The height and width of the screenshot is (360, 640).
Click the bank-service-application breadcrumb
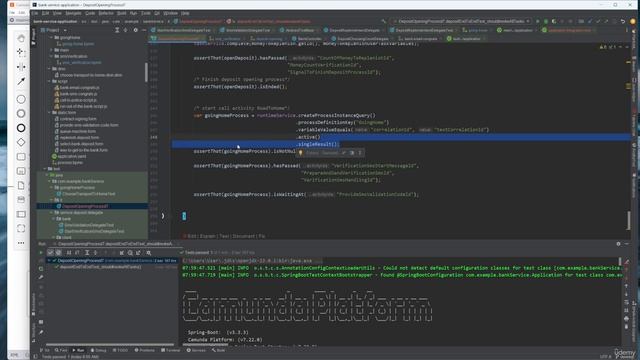pyautogui.click(x=55, y=21)
